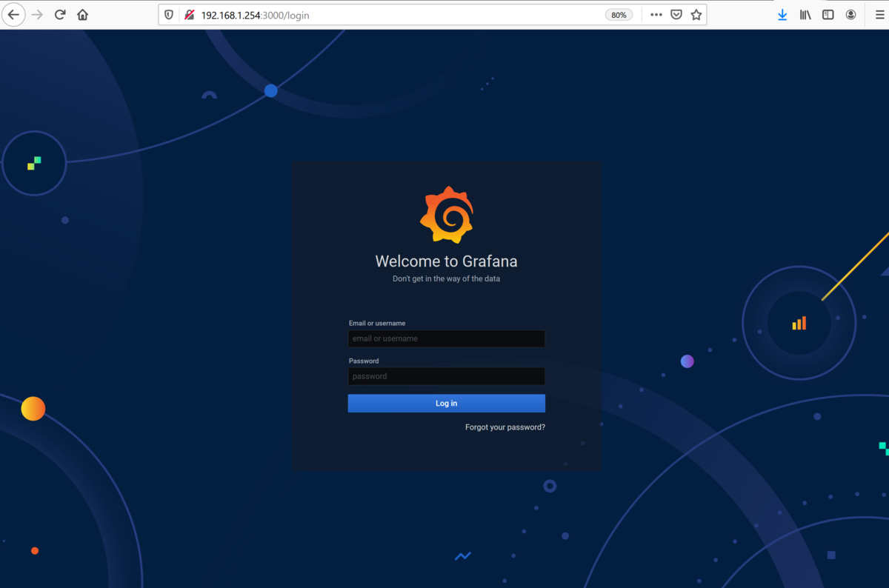Save the page to Pocket
Image resolution: width=889 pixels, height=588 pixels.
[676, 15]
